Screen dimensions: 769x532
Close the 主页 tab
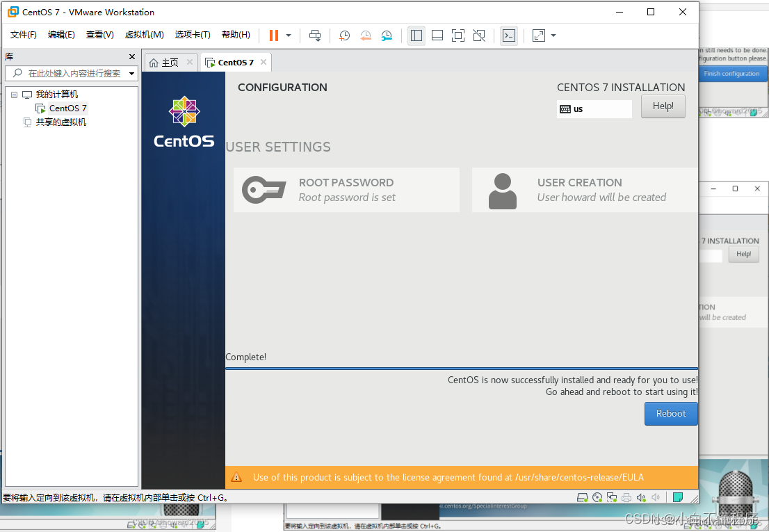190,63
